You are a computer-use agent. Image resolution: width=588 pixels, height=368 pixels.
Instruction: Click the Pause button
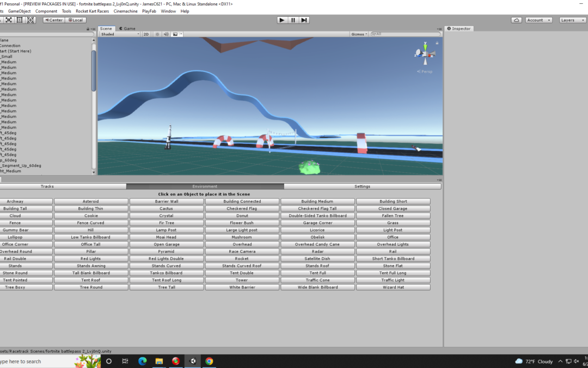click(x=293, y=20)
